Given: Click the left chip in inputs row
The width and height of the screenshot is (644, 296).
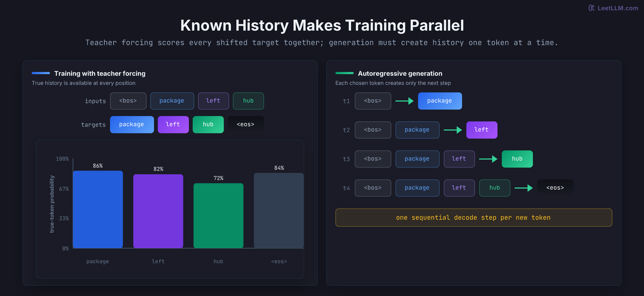Looking at the screenshot, I should pos(213,101).
